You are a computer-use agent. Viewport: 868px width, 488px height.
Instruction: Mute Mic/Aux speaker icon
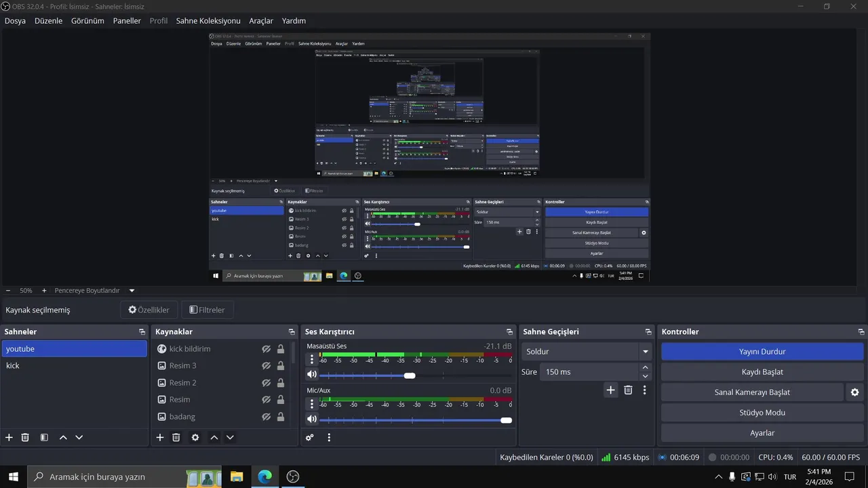[312, 420]
